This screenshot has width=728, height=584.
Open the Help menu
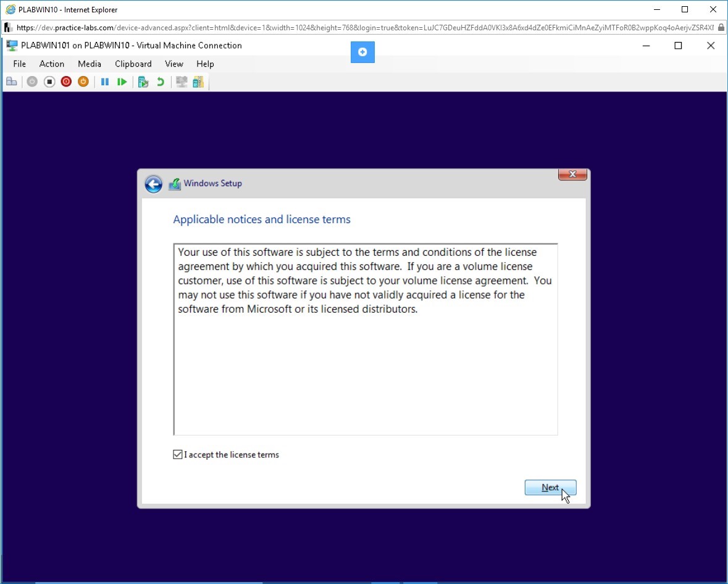click(205, 64)
